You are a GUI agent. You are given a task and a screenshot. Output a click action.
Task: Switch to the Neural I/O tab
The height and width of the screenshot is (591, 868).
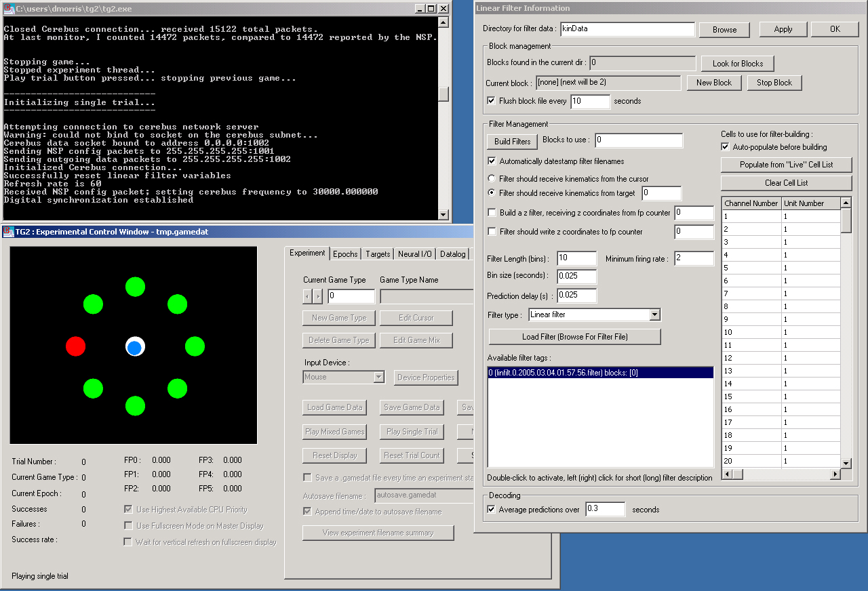click(x=414, y=254)
